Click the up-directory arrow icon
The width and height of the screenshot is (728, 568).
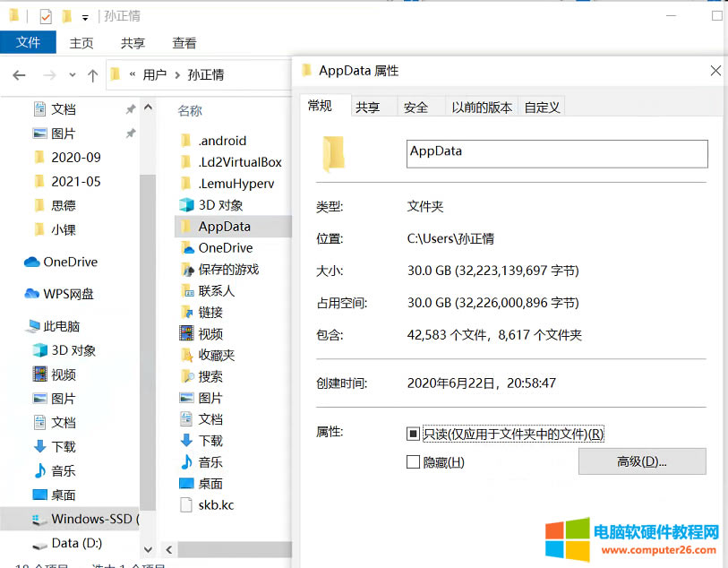[x=92, y=75]
